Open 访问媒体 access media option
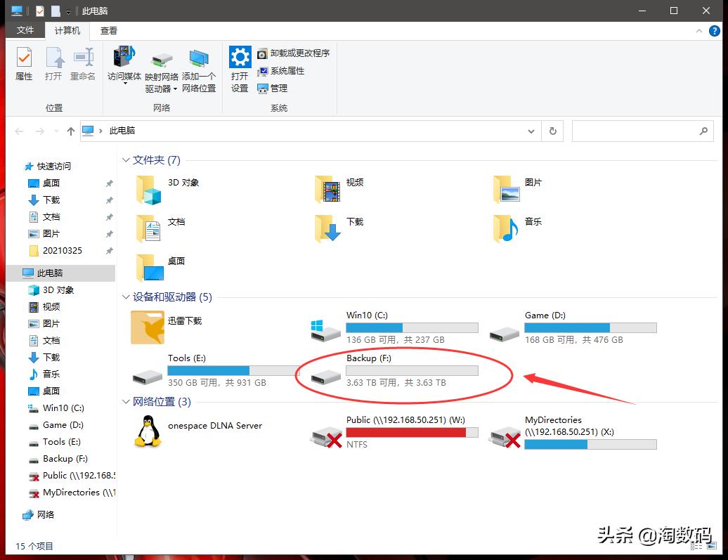728x560 pixels. [x=124, y=64]
